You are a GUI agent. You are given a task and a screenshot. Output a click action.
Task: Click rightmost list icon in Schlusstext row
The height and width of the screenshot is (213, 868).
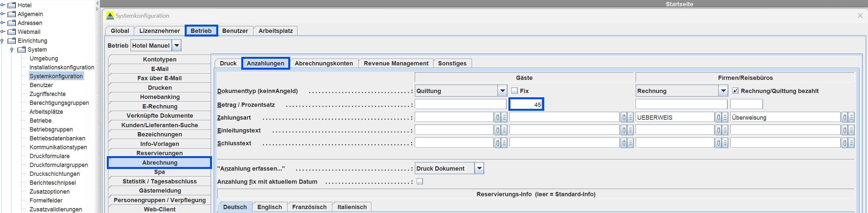click(851, 143)
